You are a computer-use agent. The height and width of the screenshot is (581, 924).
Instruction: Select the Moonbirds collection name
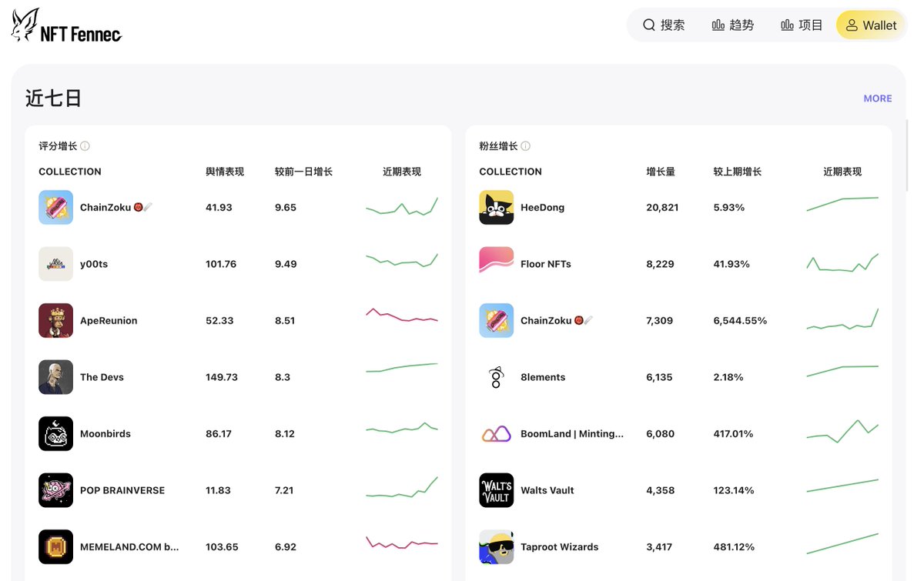pyautogui.click(x=105, y=434)
